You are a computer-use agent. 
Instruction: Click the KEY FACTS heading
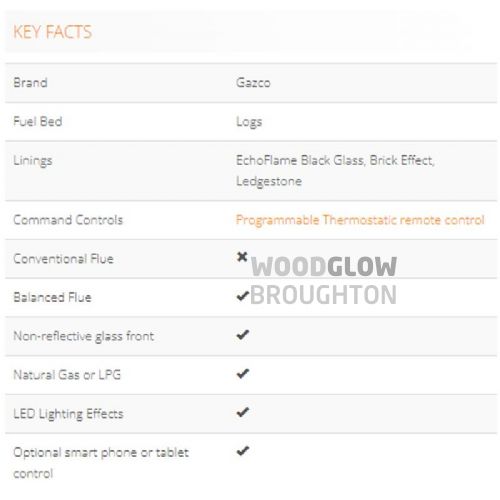(52, 32)
